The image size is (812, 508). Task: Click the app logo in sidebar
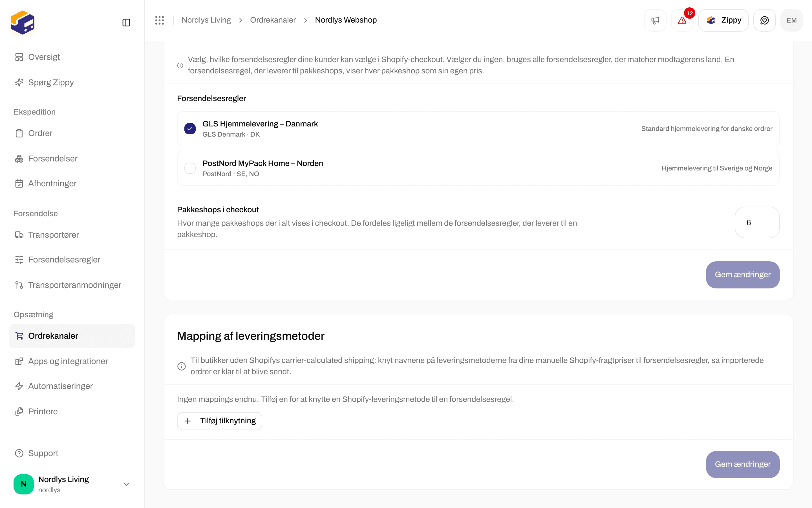[23, 23]
